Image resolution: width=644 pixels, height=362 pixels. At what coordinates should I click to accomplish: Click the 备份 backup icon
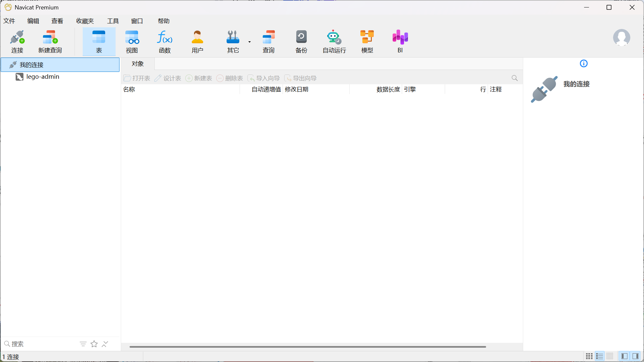coord(301,41)
